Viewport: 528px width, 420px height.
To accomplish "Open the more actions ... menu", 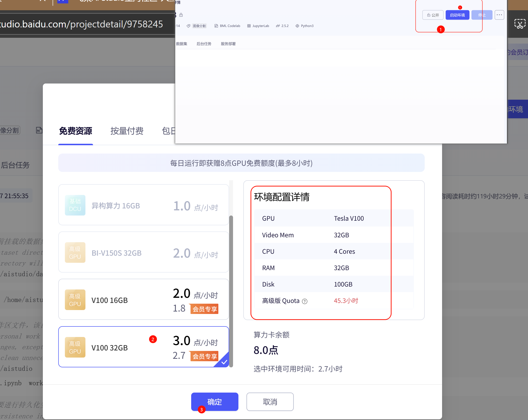I will tap(499, 15).
